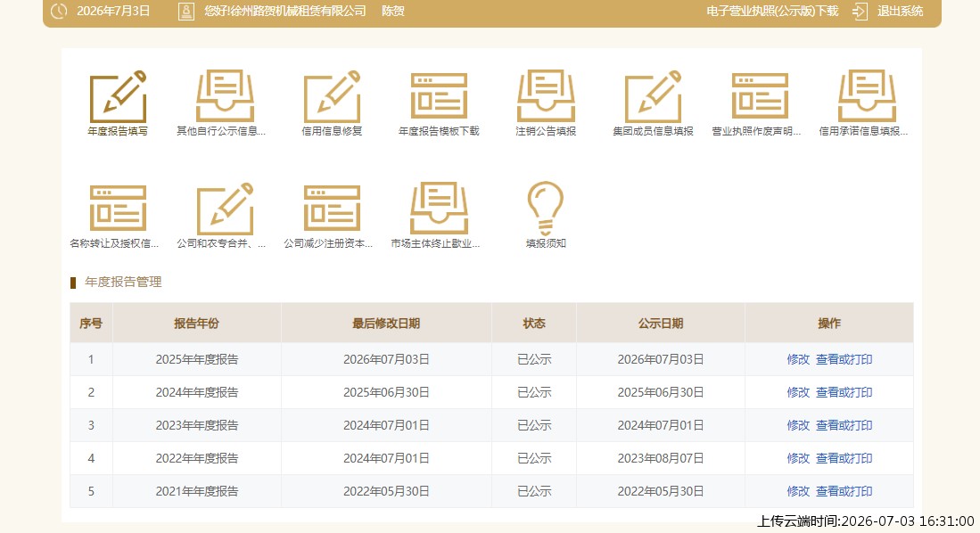
Task: Click 修改 for 2023年年度报告
Action: pos(798,425)
